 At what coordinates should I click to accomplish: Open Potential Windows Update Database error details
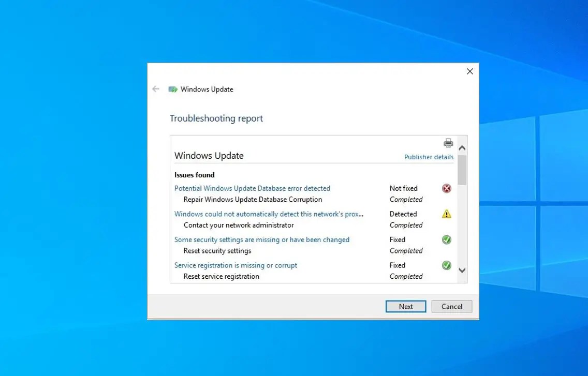(x=252, y=188)
